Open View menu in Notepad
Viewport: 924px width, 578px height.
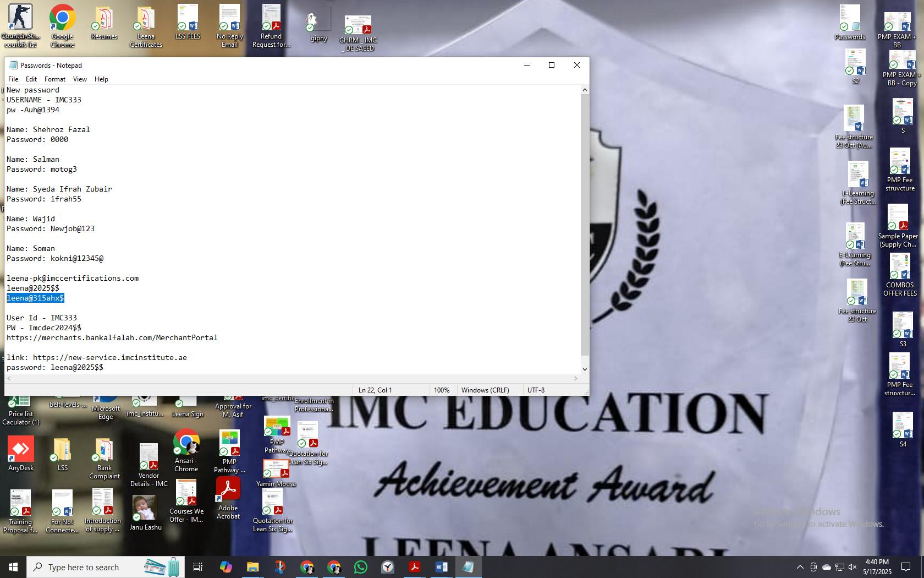click(80, 79)
